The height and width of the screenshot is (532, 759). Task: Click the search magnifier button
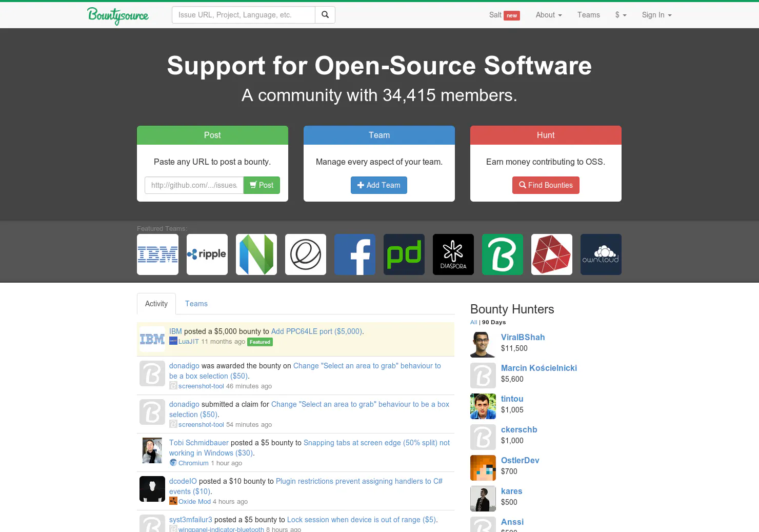325,15
